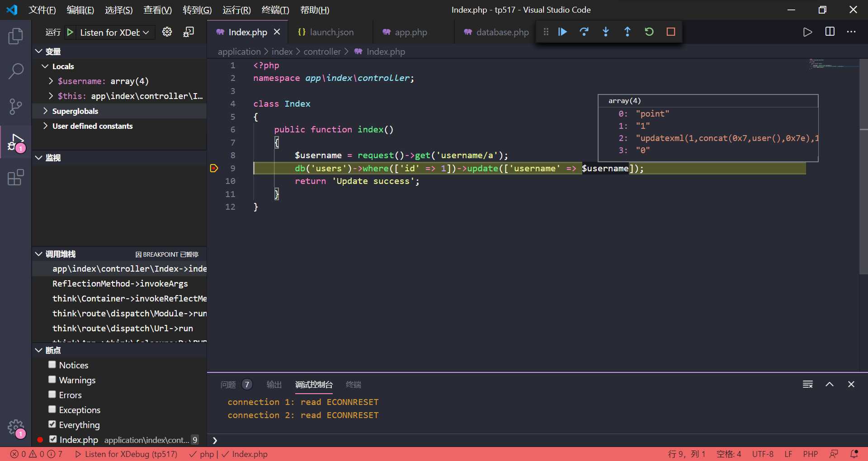This screenshot has width=868, height=461.
Task: Split the editor to the right
Action: pos(830,32)
